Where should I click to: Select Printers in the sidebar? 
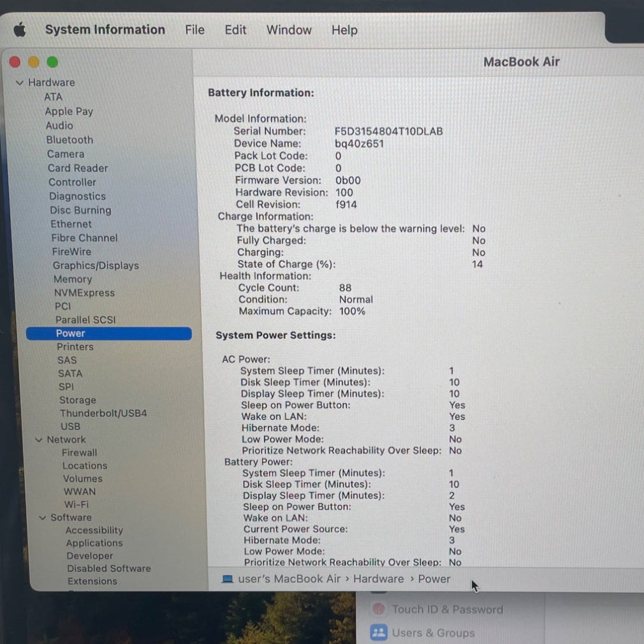[75, 347]
